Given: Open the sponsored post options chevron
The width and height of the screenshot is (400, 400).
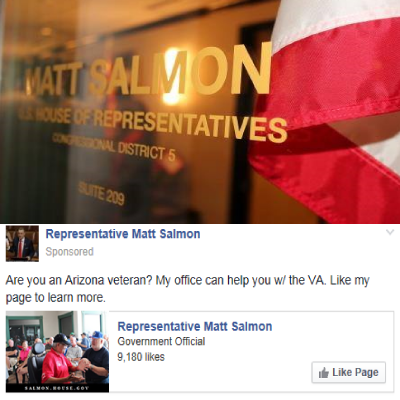Looking at the screenshot, I should [390, 232].
